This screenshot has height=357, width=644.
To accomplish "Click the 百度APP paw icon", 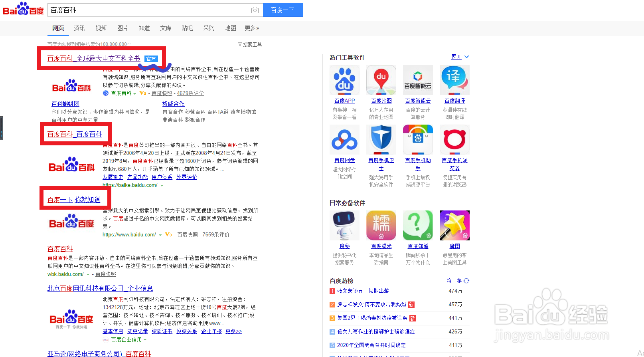I will 345,80.
